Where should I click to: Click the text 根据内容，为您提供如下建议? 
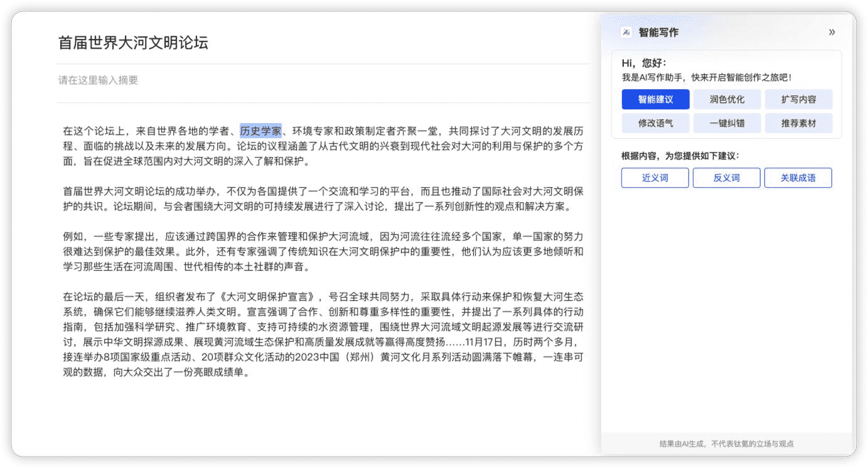[680, 156]
